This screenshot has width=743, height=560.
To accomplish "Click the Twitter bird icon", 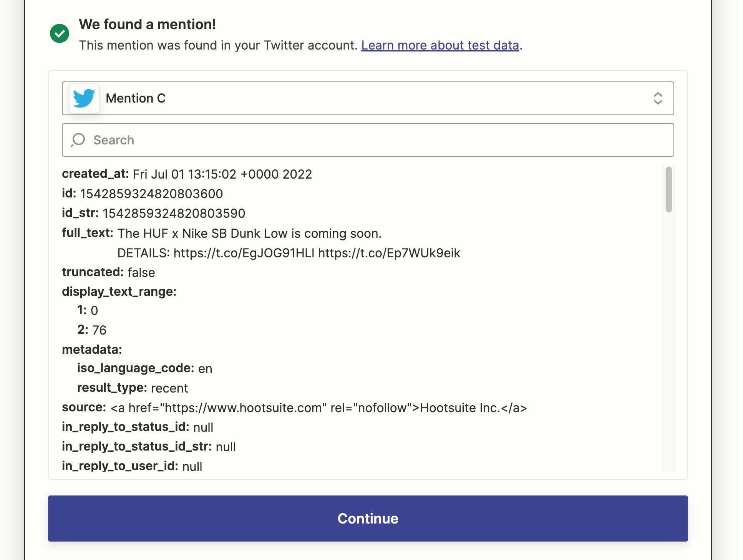I will (x=84, y=98).
